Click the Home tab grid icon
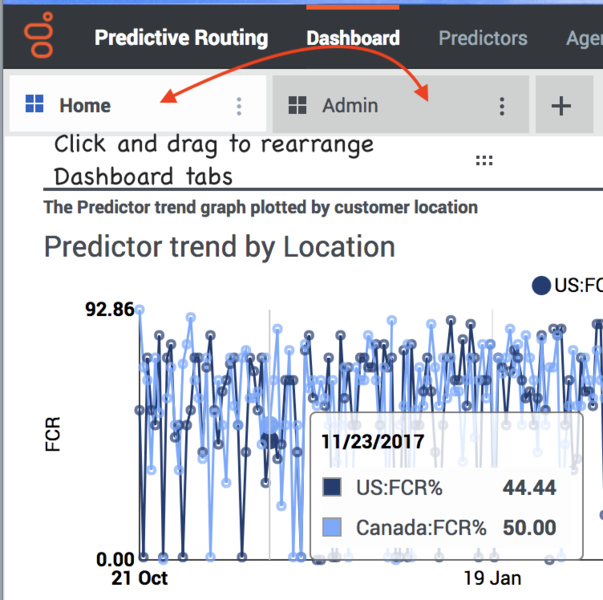The height and width of the screenshot is (600, 603). [x=36, y=105]
